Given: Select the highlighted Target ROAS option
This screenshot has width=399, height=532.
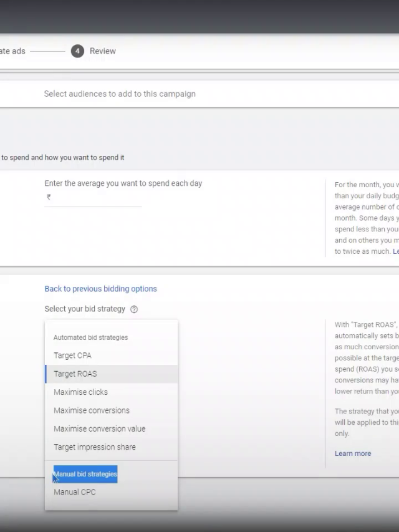Looking at the screenshot, I should 75,374.
